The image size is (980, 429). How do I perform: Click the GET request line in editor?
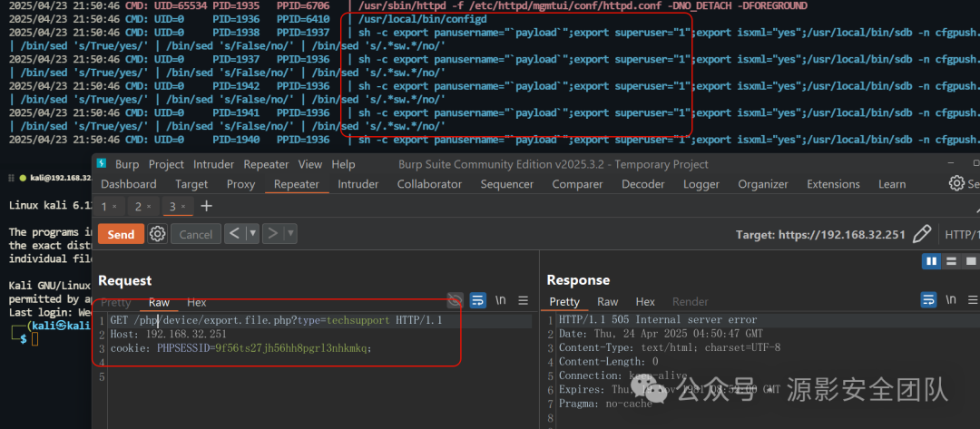click(276, 320)
